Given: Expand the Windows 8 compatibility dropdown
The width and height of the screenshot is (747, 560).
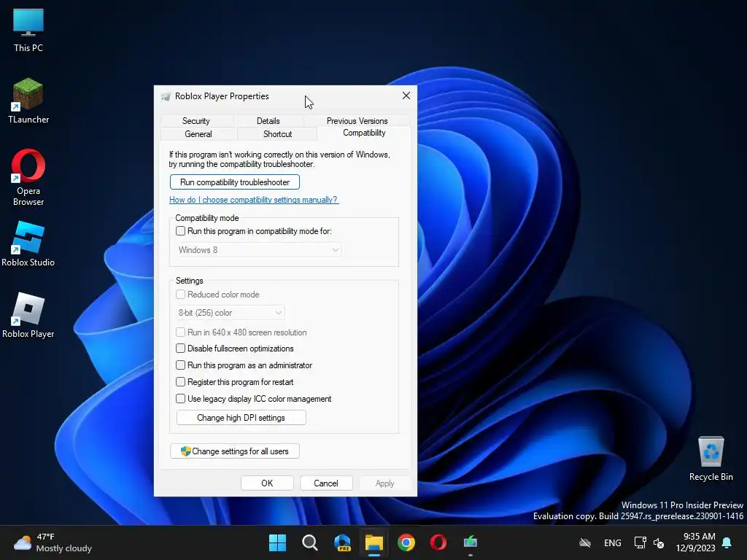Looking at the screenshot, I should point(258,250).
